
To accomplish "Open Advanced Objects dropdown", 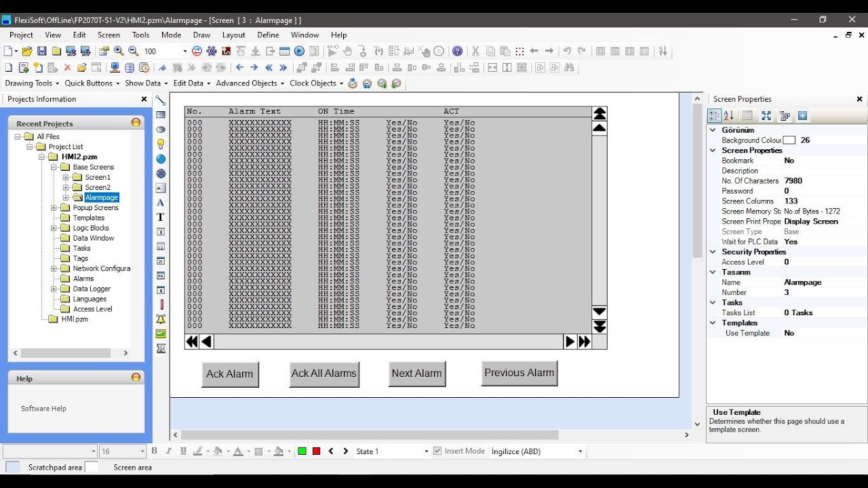I will tap(250, 83).
